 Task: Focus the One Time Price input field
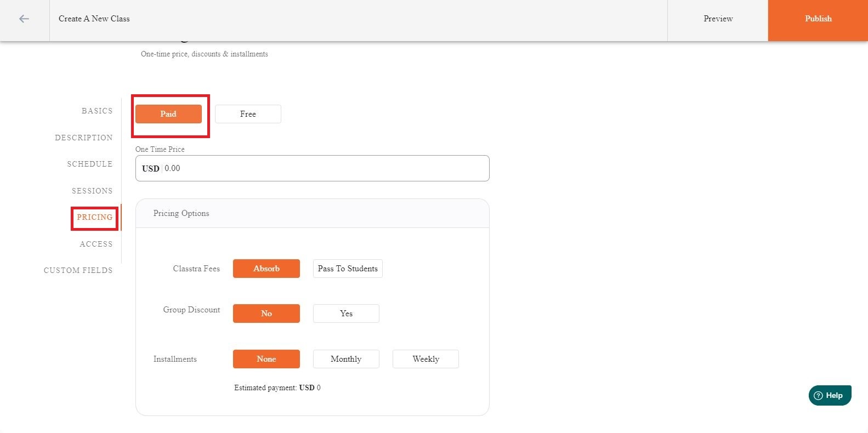313,168
